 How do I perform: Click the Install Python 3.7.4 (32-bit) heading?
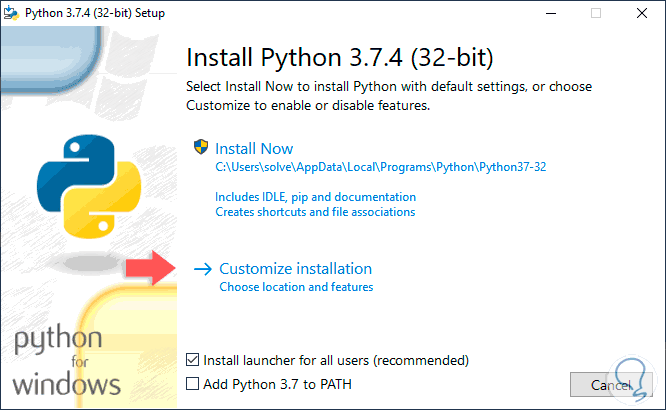tap(341, 53)
